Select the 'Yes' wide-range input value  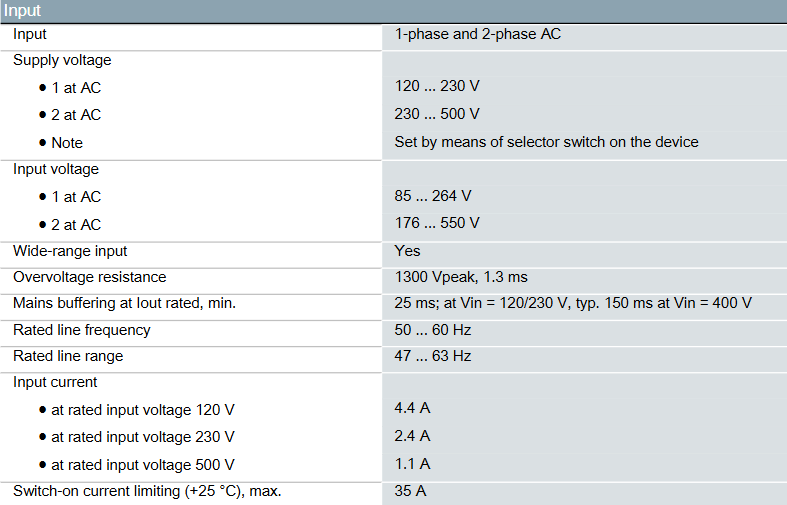pyautogui.click(x=408, y=250)
